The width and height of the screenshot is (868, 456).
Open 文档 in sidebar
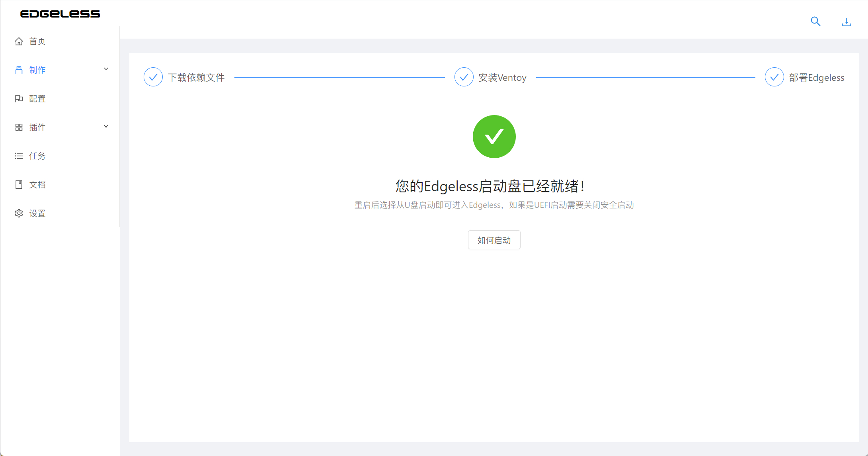[x=60, y=185]
